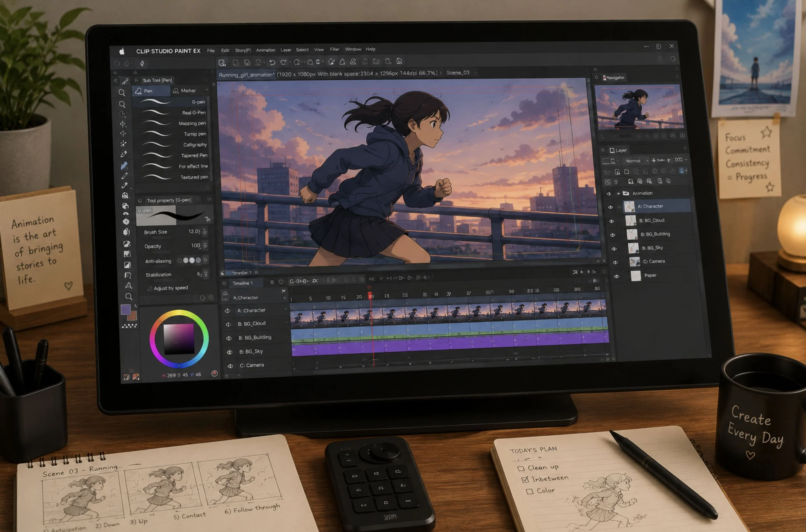Open the layer opacity dropdown arrow in Layer panel
The image size is (806, 532).
pos(686,160)
